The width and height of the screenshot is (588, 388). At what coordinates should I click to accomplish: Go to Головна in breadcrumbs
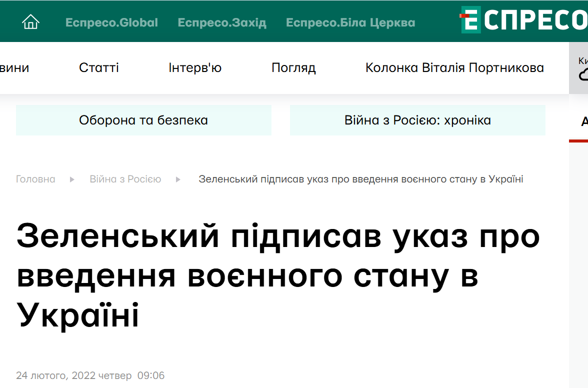35,179
